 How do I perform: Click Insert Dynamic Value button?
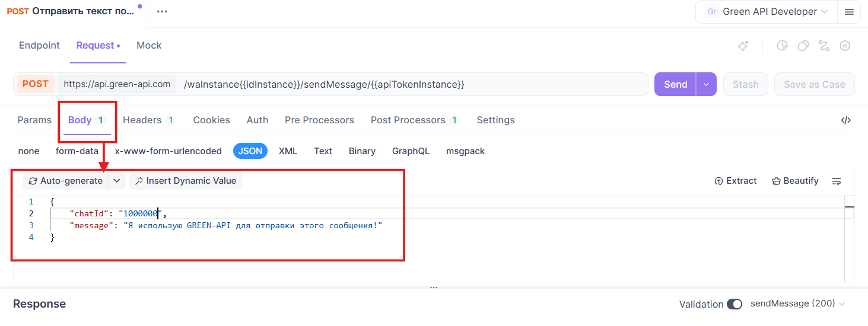pyautogui.click(x=185, y=181)
